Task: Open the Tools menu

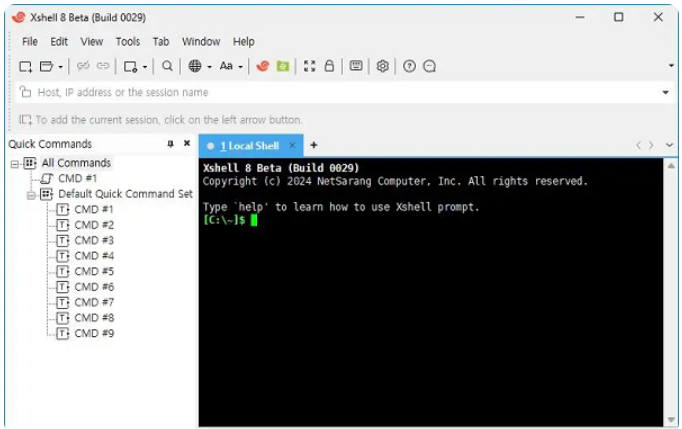Action: click(127, 42)
